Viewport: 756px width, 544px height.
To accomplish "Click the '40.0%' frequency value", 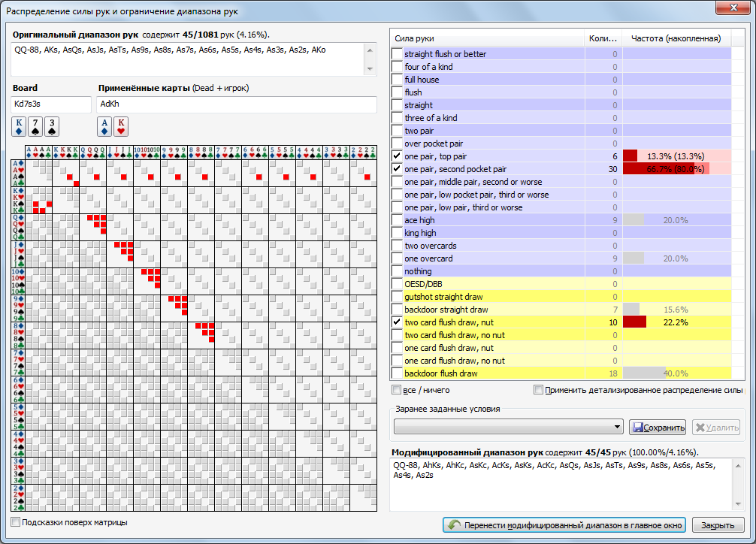I will click(676, 373).
